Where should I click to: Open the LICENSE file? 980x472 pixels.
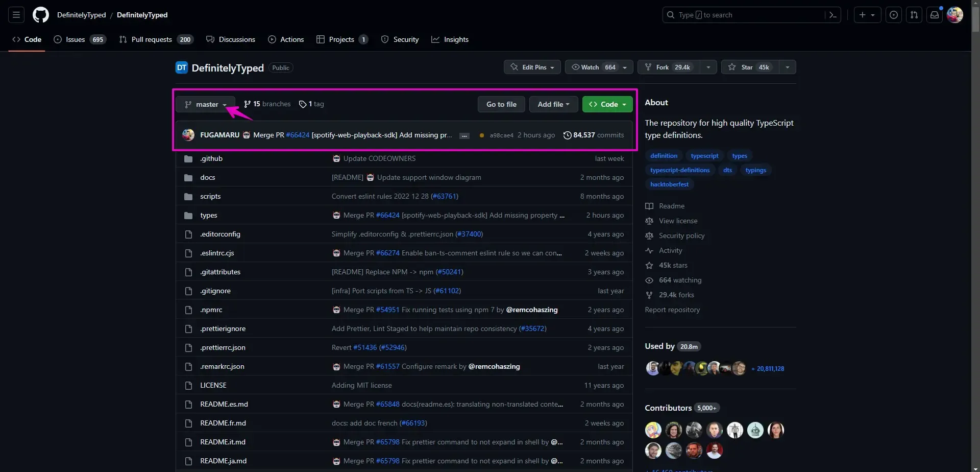pyautogui.click(x=213, y=385)
